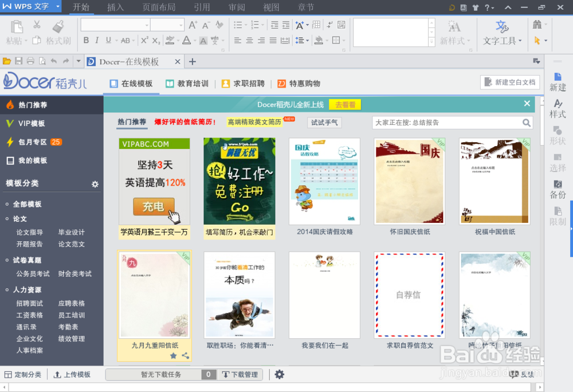Click the template search input field
Viewport: 573px width, 392px height.
click(448, 123)
